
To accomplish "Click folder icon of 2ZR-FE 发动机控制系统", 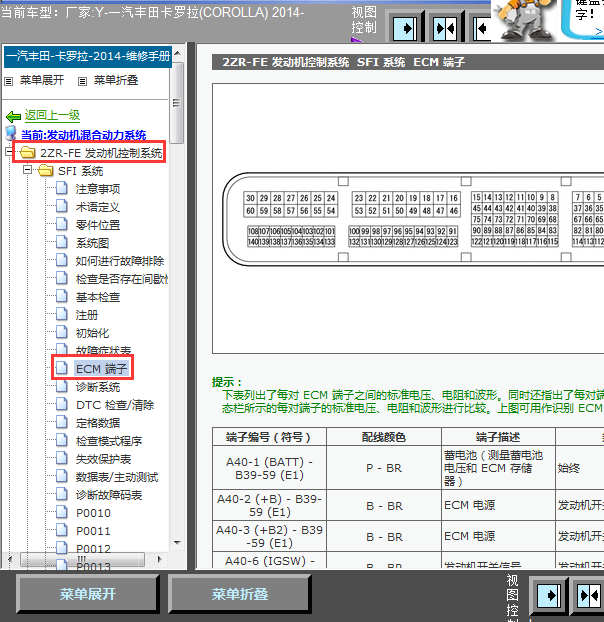I will (27, 152).
